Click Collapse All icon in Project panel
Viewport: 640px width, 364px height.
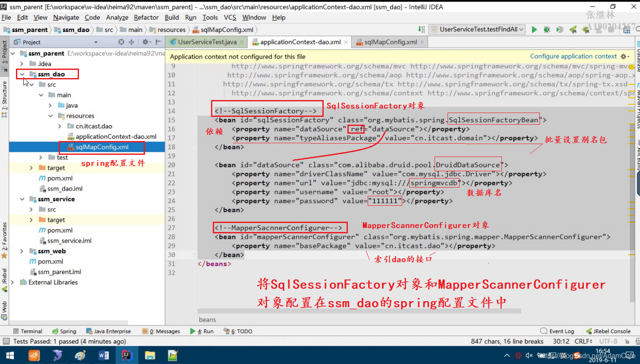click(132, 42)
